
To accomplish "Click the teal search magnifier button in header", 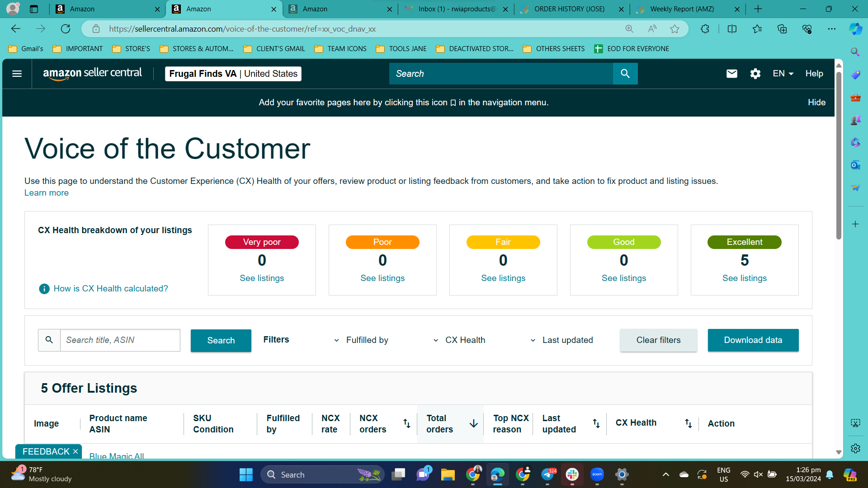I will pyautogui.click(x=625, y=74).
